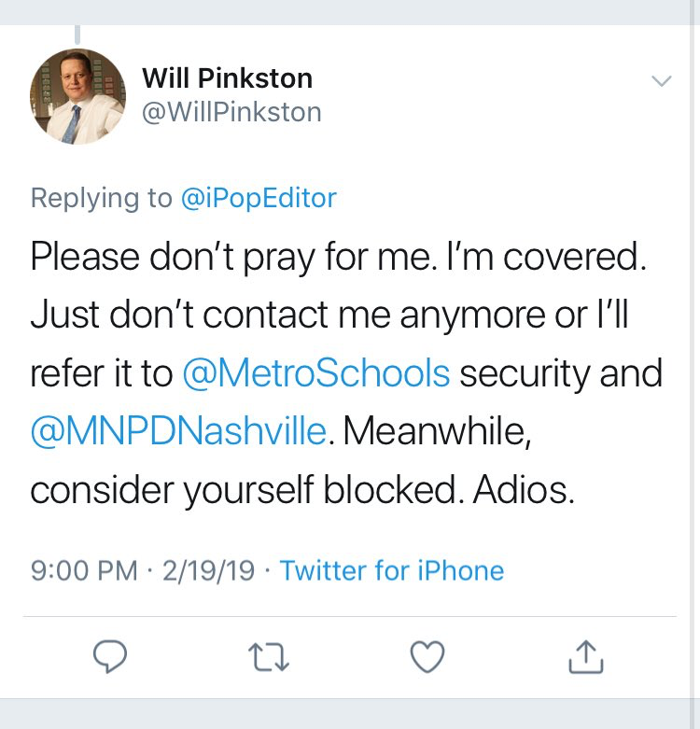Click the 9:00 PM timestamp

[84, 570]
